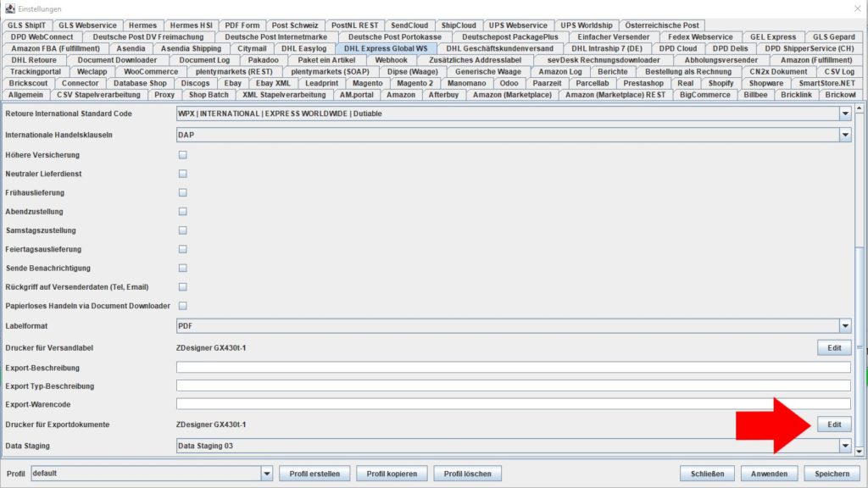Open the Labelformat PDF dropdown
Viewport: 868px width, 488px height.
point(845,326)
